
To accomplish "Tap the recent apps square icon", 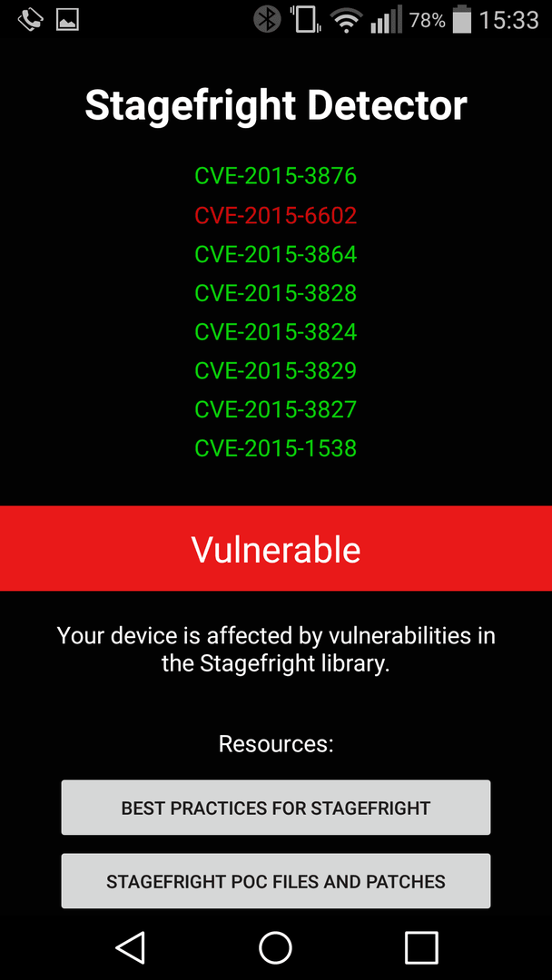I will 421,946.
